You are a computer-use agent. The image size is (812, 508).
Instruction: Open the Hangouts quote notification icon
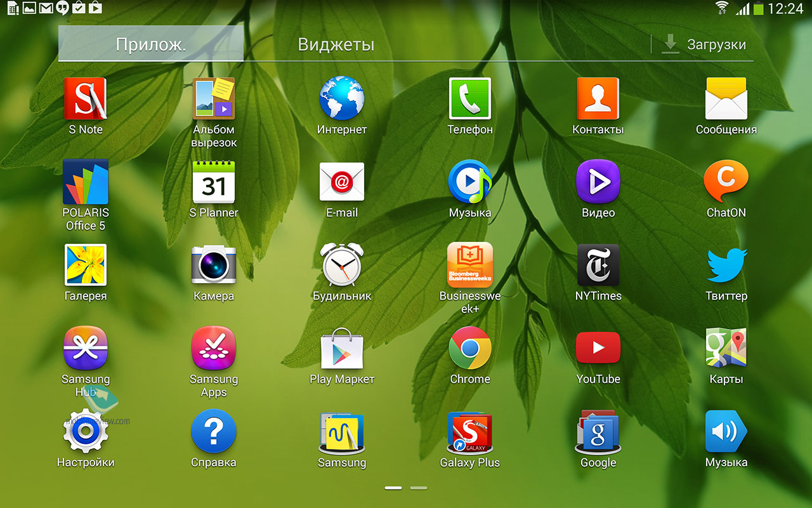click(x=62, y=8)
